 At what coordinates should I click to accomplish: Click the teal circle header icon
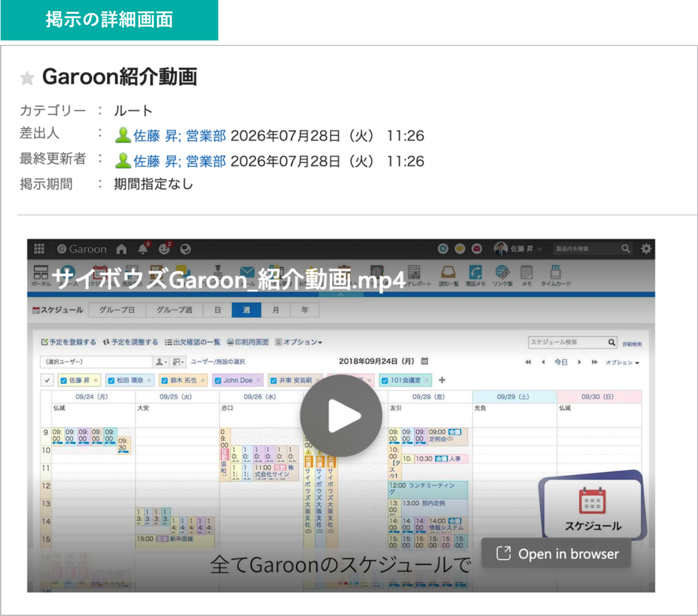(443, 249)
